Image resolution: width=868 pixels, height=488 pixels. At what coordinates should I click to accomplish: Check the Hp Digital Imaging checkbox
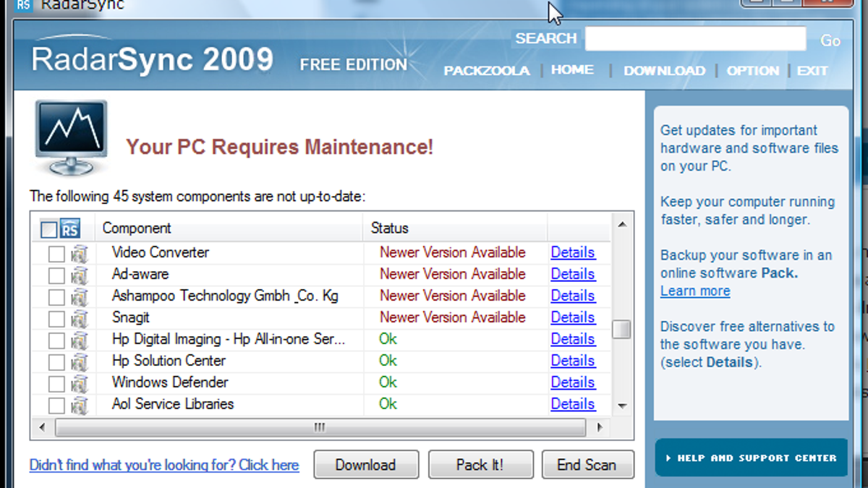tap(56, 341)
